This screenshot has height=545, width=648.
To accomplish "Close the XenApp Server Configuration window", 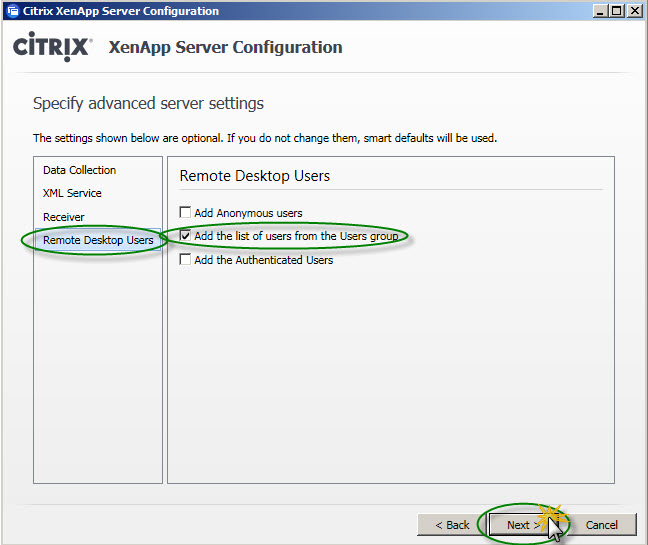I will [x=634, y=11].
